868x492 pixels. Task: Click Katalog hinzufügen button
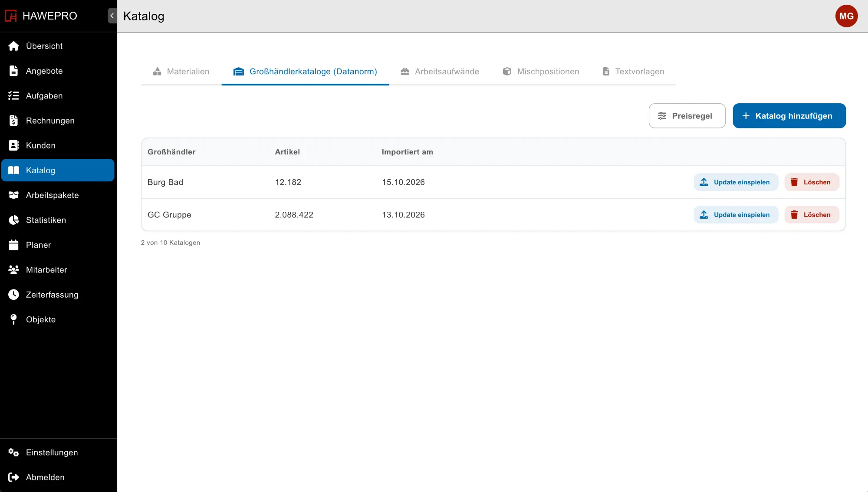point(789,116)
